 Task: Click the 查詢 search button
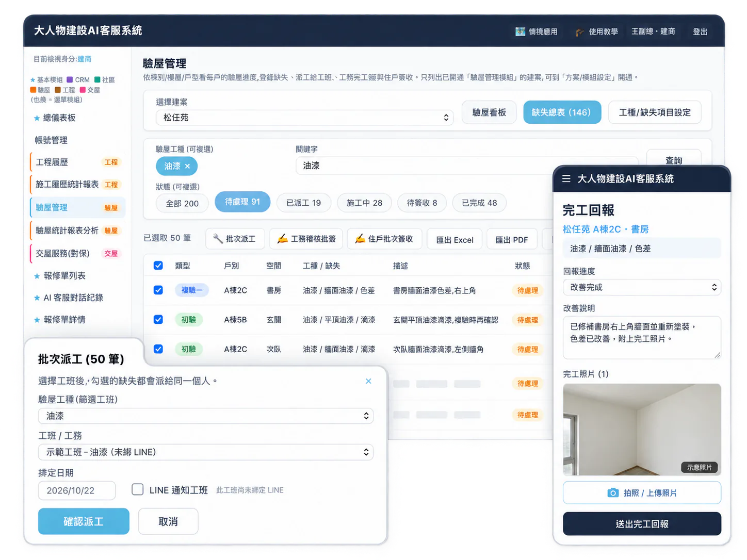[674, 160]
